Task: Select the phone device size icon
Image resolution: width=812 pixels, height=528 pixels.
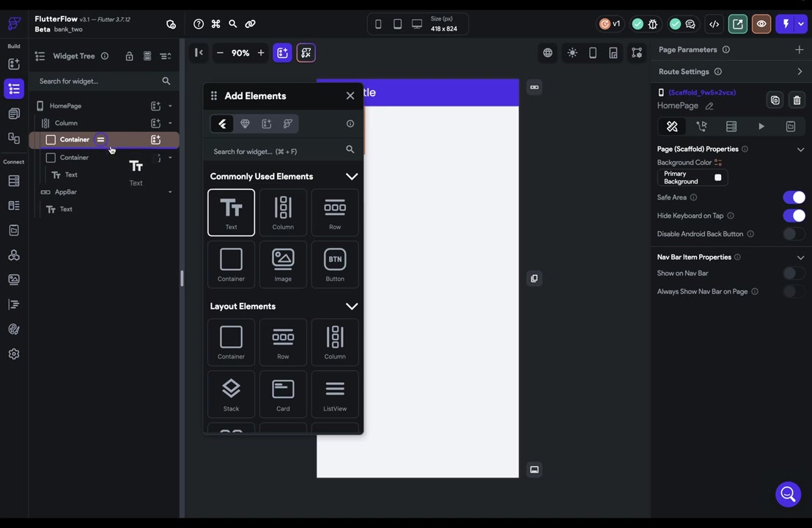Action: coord(378,24)
